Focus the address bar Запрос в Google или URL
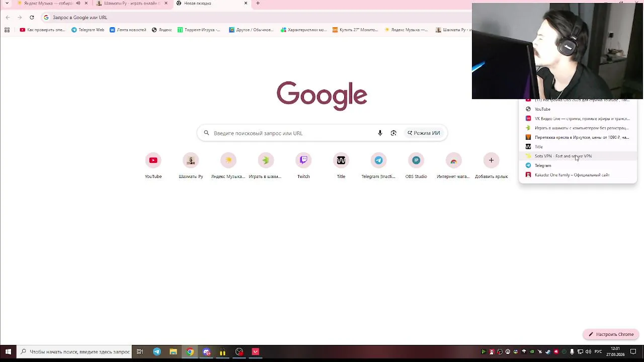Image resolution: width=644 pixels, height=362 pixels. [x=257, y=17]
